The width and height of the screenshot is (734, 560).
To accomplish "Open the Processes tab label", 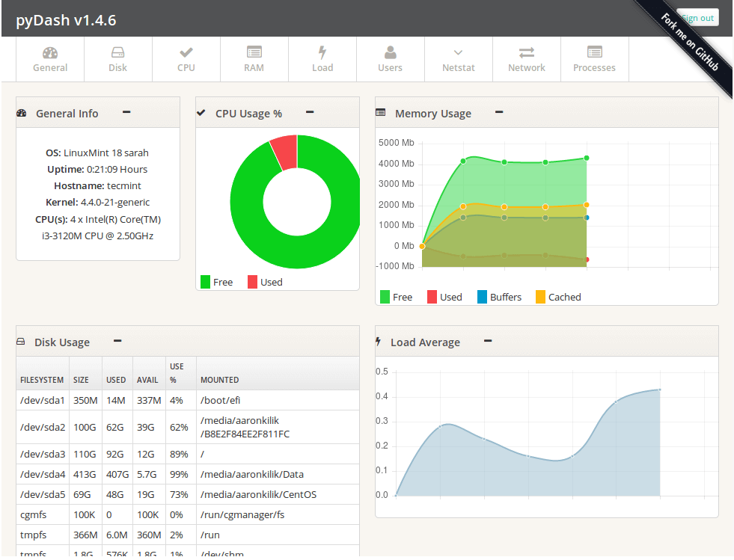I will [595, 68].
